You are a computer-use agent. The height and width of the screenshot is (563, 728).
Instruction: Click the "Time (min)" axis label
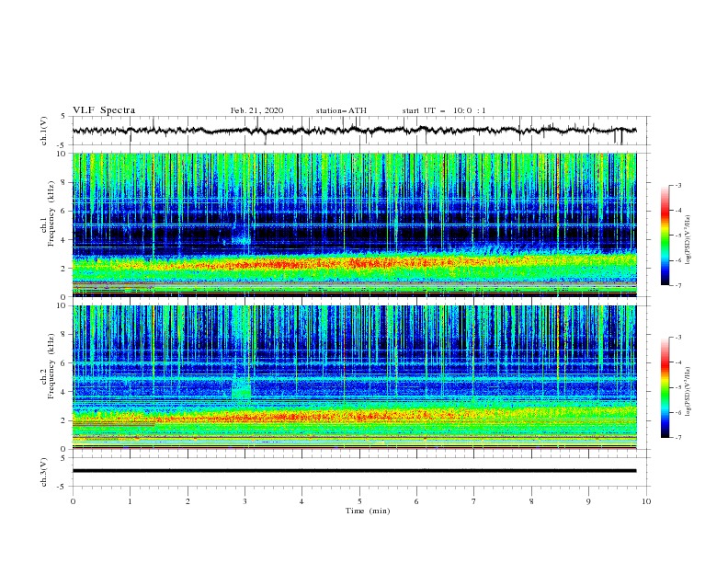coord(368,511)
